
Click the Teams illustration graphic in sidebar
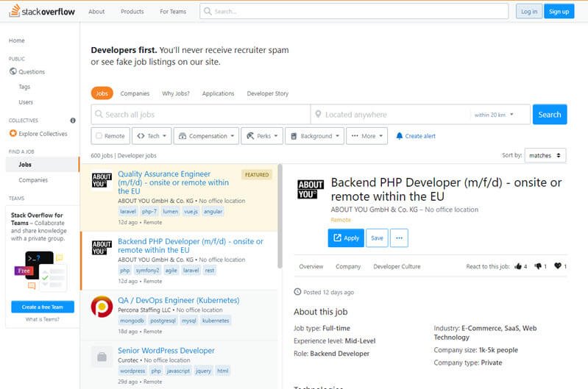(40, 271)
